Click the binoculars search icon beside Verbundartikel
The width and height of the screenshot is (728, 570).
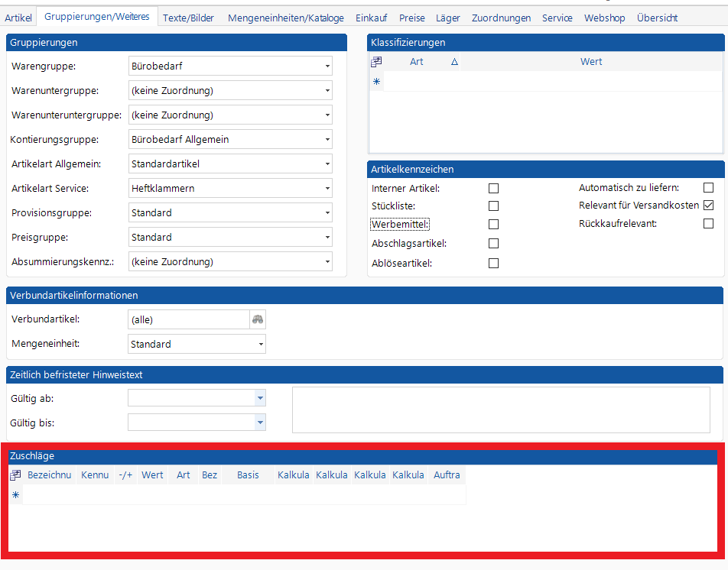[258, 320]
